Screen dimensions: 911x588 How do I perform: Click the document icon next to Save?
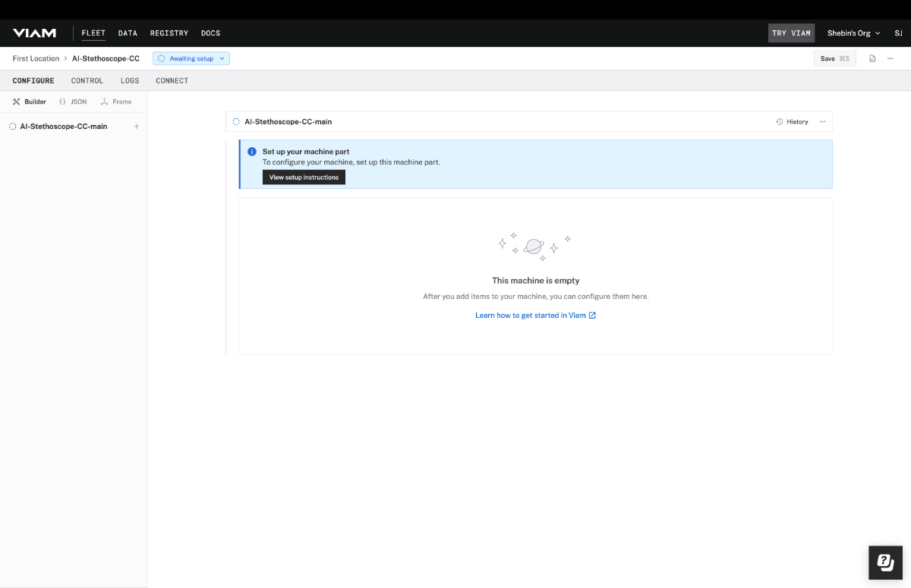tap(872, 58)
